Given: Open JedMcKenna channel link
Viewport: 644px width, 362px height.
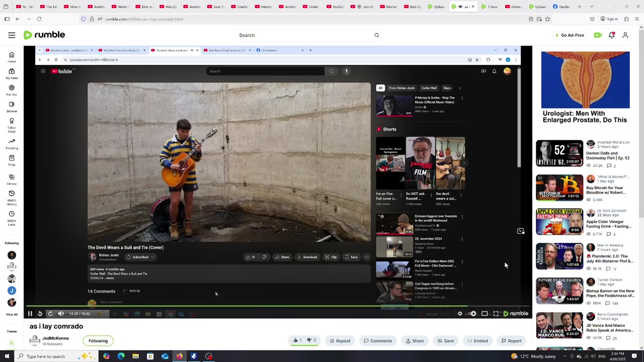Looking at the screenshot, I should tap(55, 338).
